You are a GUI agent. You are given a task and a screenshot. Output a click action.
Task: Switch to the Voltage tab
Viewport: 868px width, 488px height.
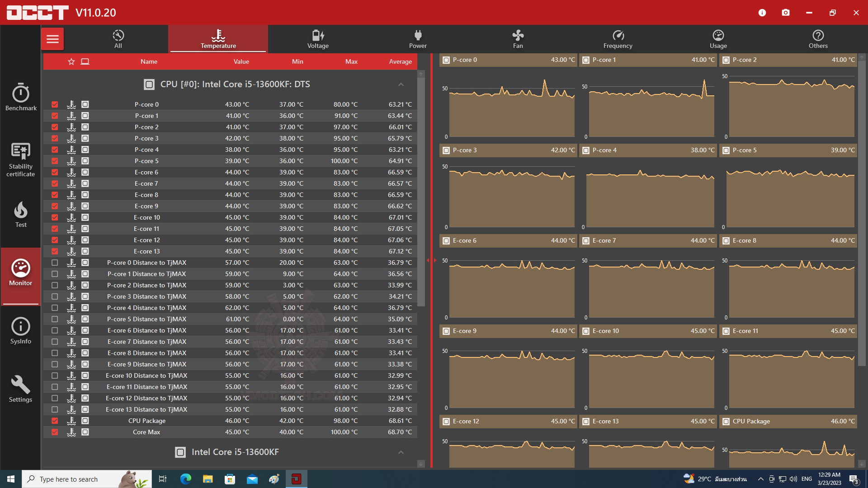318,39
